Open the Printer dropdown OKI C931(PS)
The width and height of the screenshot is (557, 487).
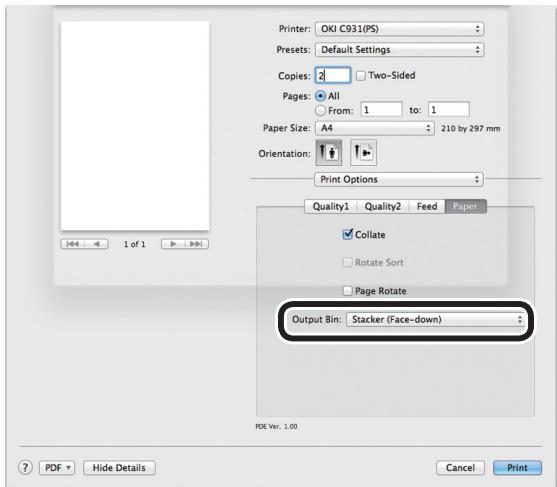pyautogui.click(x=399, y=29)
